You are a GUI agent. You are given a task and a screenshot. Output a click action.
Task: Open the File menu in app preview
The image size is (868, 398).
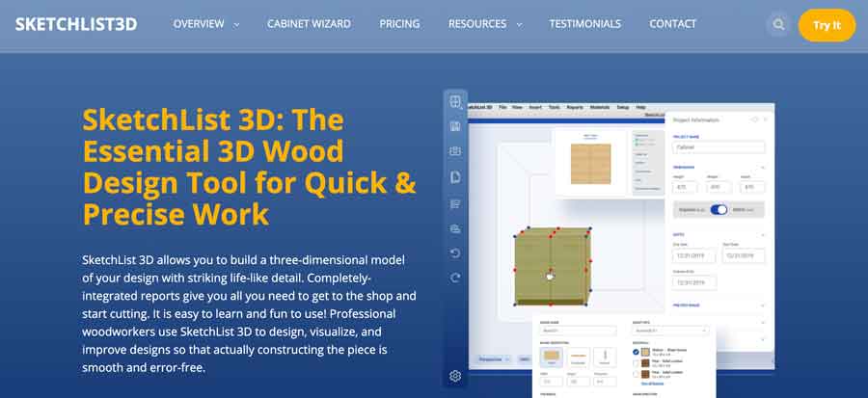(502, 107)
